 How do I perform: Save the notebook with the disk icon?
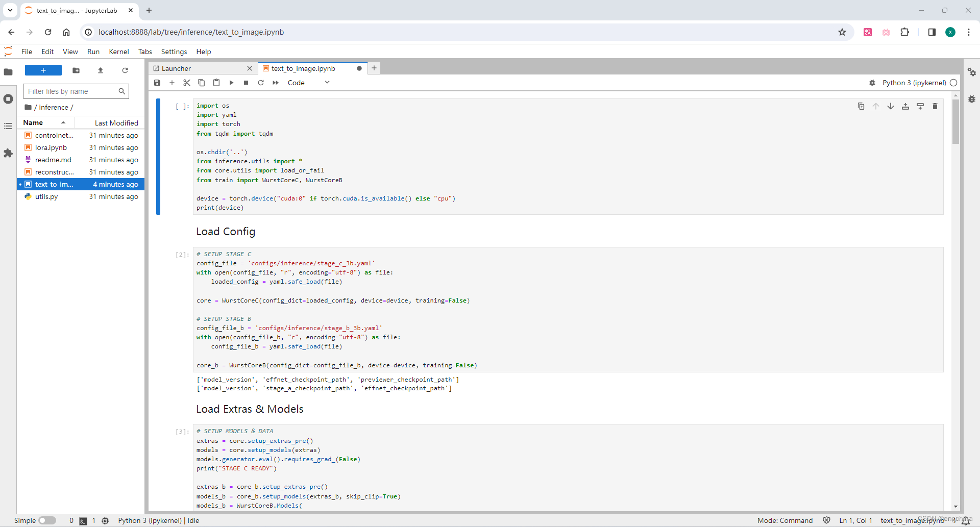157,83
